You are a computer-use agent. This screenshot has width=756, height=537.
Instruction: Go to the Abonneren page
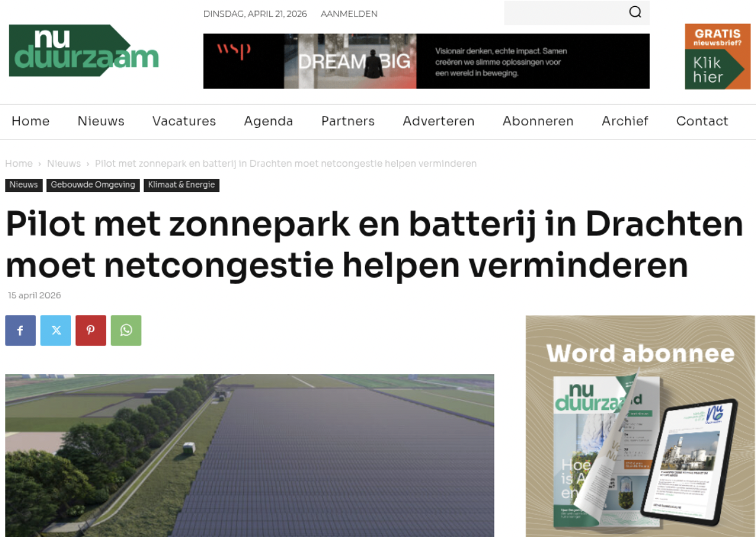(538, 121)
